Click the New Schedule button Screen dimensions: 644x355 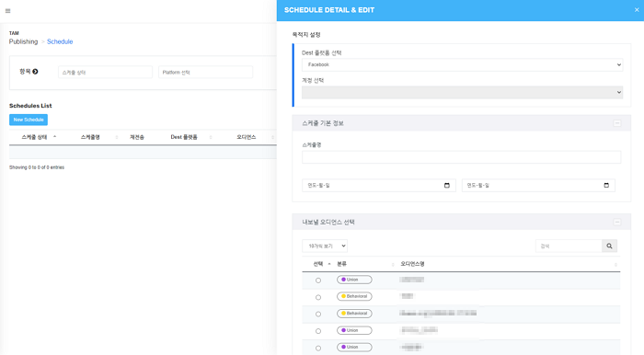29,120
